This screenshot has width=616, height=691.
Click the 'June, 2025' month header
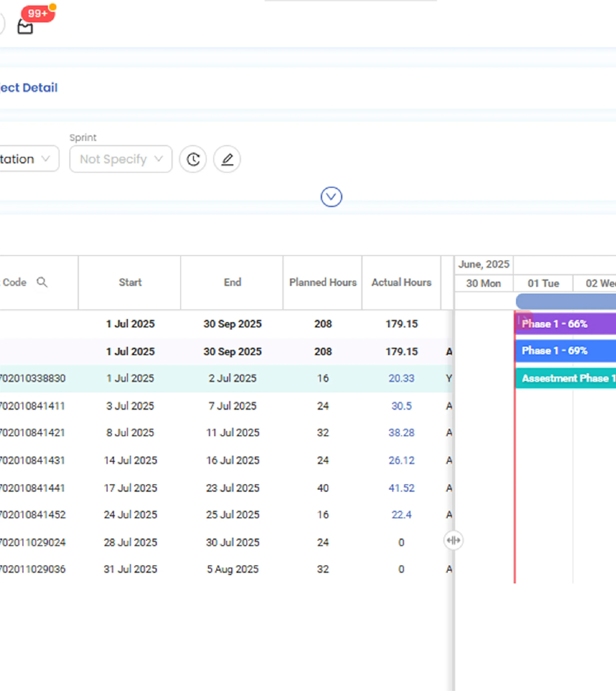484,264
